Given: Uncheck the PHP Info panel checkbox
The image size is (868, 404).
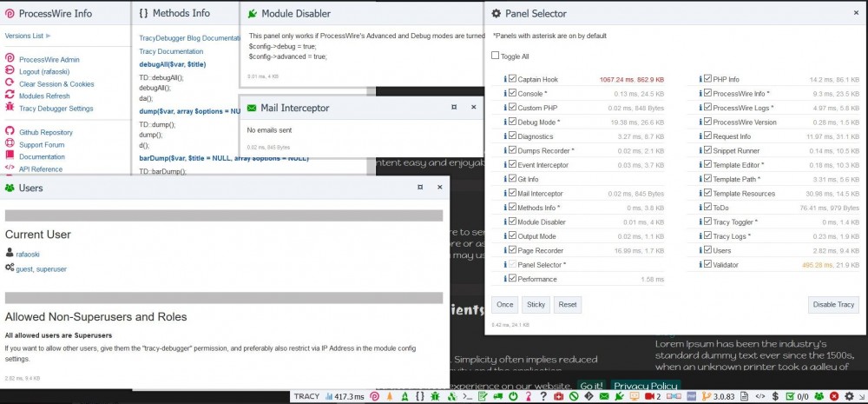Looking at the screenshot, I should 708,79.
